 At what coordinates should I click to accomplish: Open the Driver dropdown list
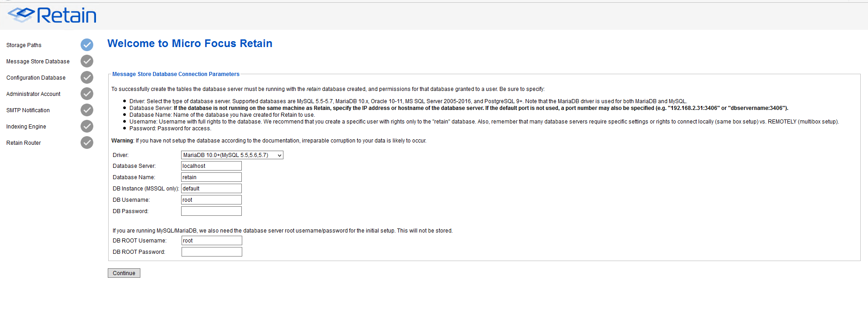(x=232, y=155)
